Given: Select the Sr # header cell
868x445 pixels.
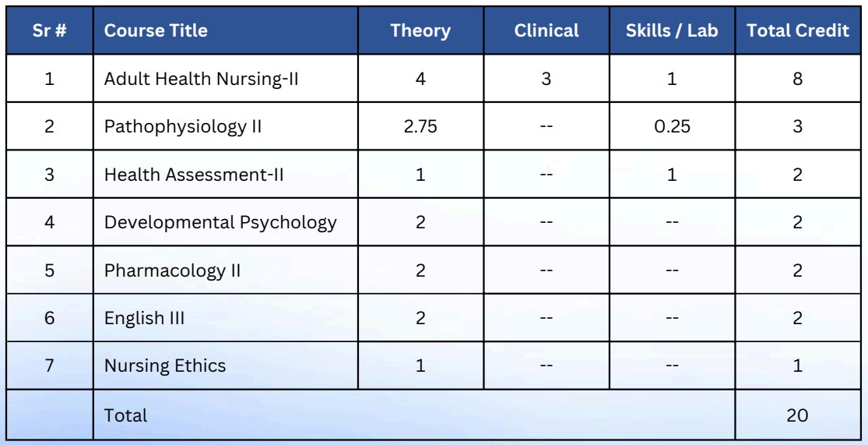Looking at the screenshot, I should (x=49, y=30).
